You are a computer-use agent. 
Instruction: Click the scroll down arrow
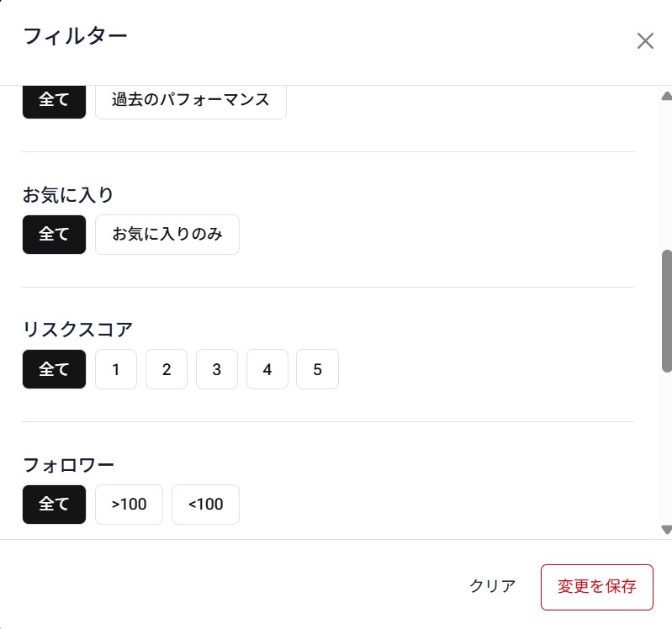(666, 530)
